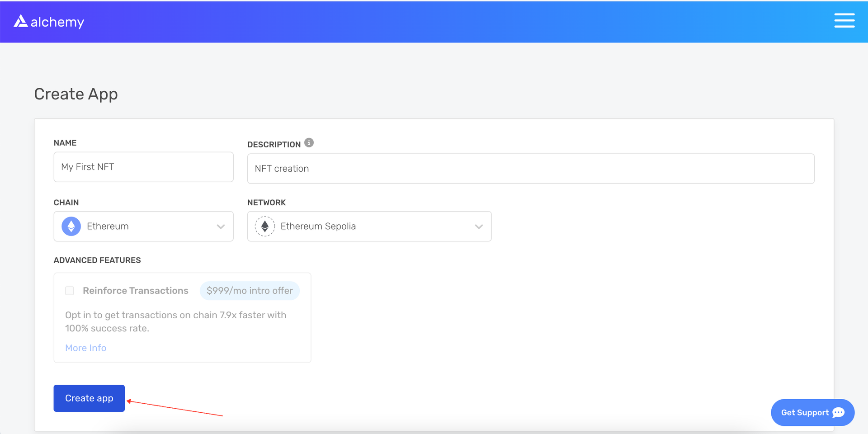Click the Create app button
This screenshot has width=868, height=434.
[89, 398]
